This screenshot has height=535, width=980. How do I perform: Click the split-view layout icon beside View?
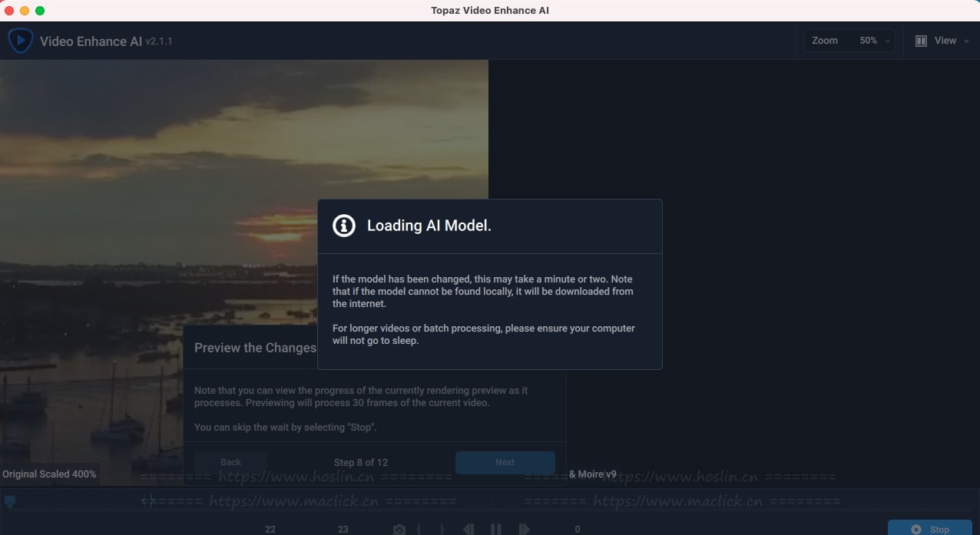pos(921,41)
